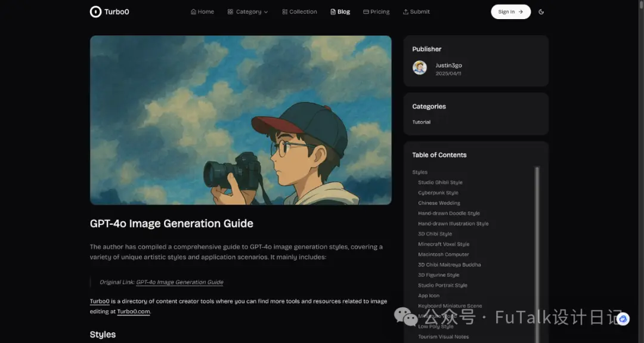Image resolution: width=644 pixels, height=343 pixels.
Task: Jump to Studio Portrait Style section
Action: pyautogui.click(x=442, y=285)
